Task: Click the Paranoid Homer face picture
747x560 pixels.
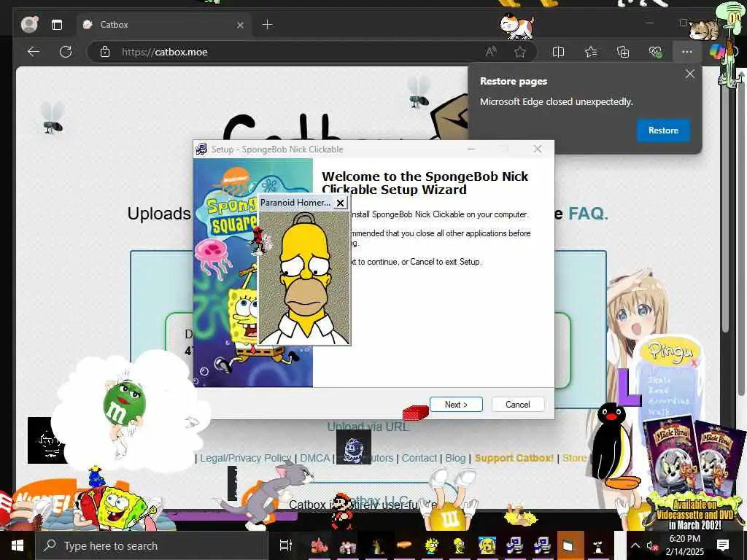Action: point(304,278)
